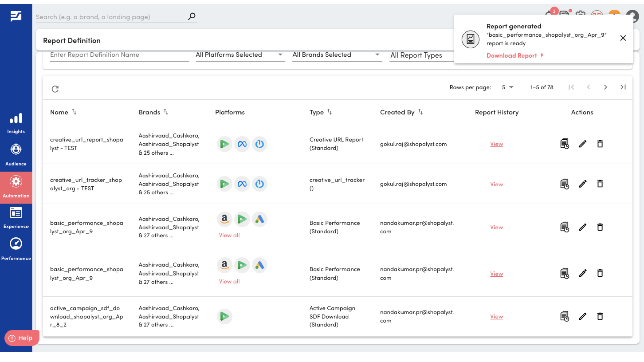Open the Audience sidebar section
The width and height of the screenshot is (644, 362).
pyautogui.click(x=16, y=155)
